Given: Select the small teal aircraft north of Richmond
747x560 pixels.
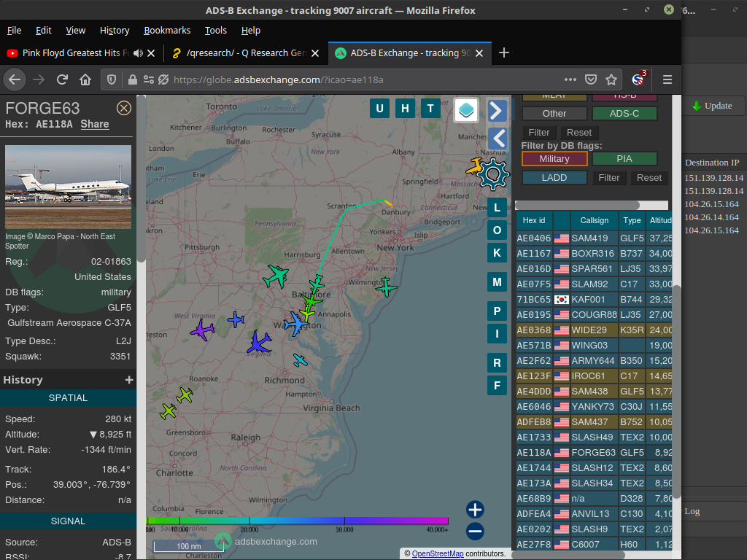Looking at the screenshot, I should [x=300, y=360].
